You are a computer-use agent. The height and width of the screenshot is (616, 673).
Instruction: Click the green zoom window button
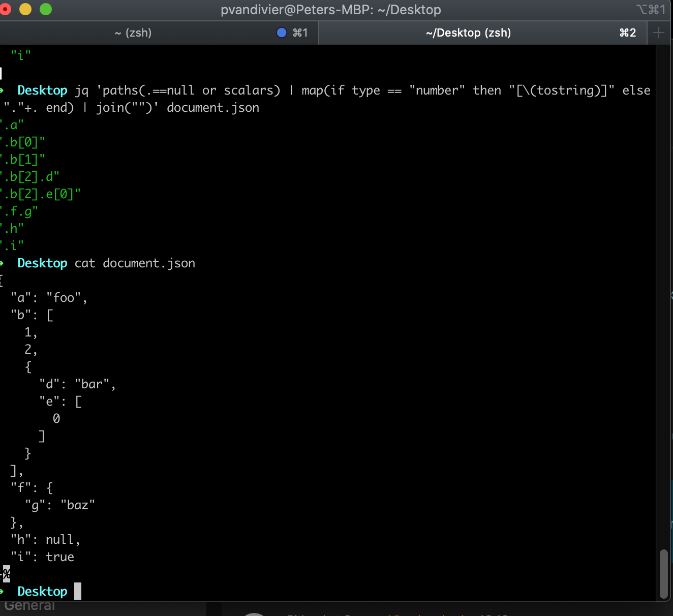[x=46, y=9]
